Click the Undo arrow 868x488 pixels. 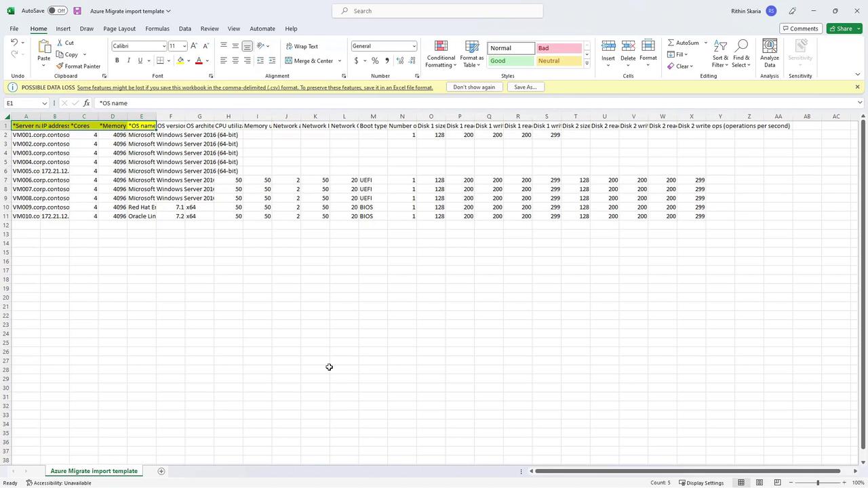pyautogui.click(x=14, y=43)
